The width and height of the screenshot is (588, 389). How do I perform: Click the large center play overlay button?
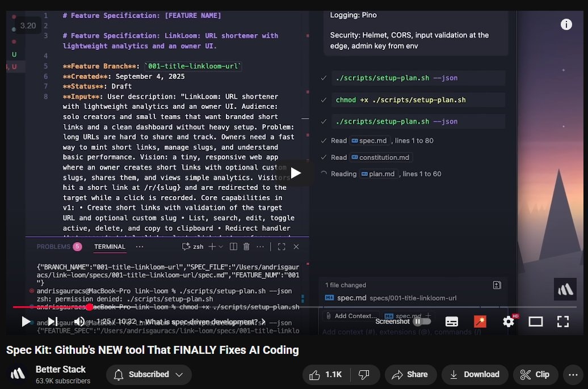296,173
